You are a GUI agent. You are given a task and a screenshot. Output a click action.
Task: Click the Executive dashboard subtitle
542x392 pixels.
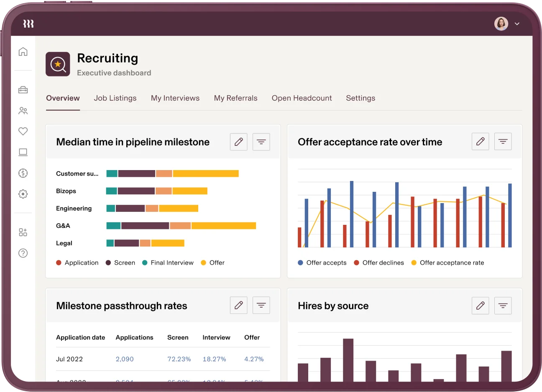pos(114,73)
